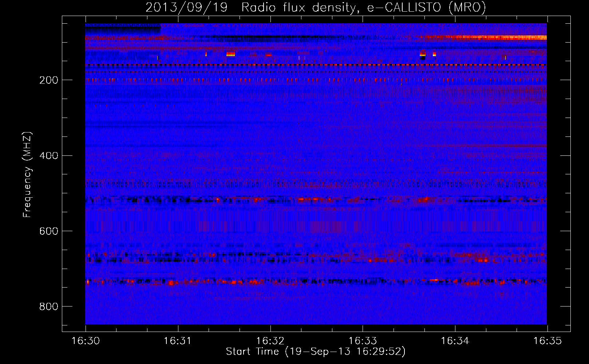Click the 16:31 time tick label
589x364 pixels.
(178, 341)
